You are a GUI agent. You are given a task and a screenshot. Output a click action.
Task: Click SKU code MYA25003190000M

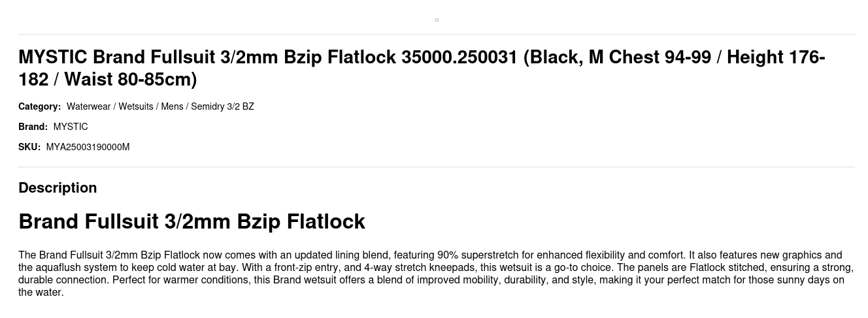click(88, 147)
